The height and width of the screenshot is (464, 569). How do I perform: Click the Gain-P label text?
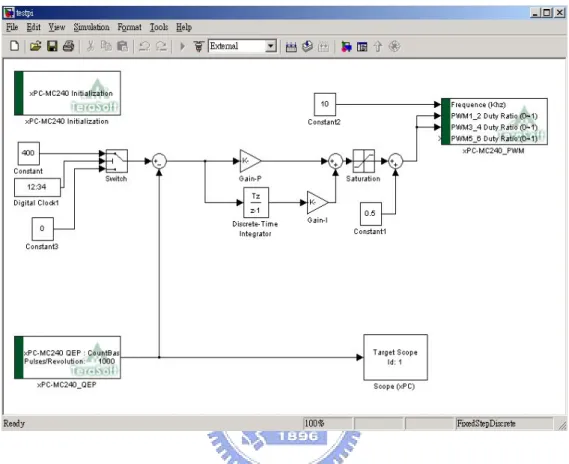tap(250, 179)
